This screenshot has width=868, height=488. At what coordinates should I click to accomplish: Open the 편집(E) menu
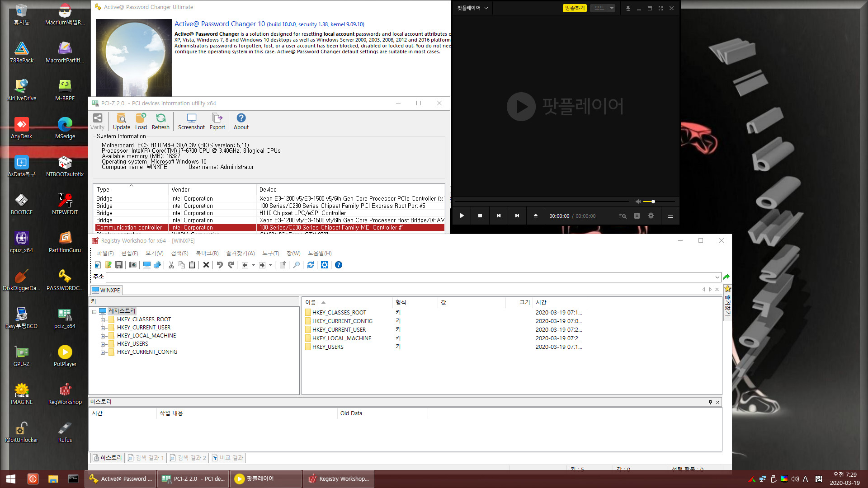tap(129, 253)
